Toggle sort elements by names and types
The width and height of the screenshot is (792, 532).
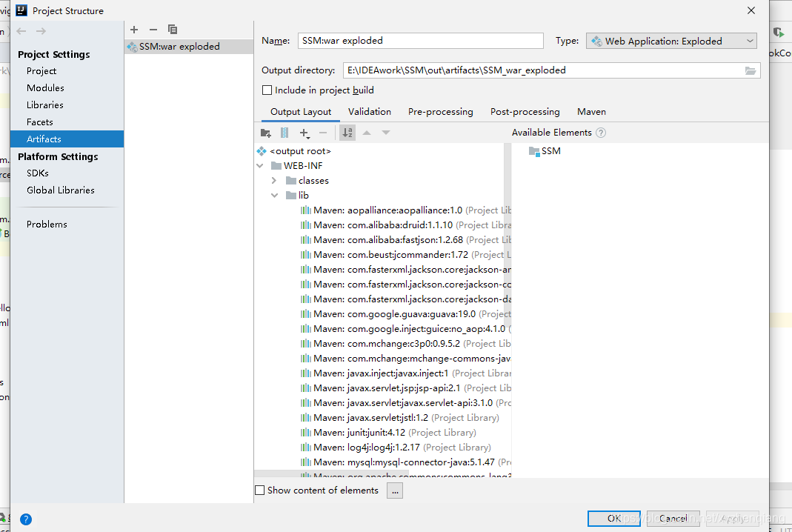click(347, 133)
